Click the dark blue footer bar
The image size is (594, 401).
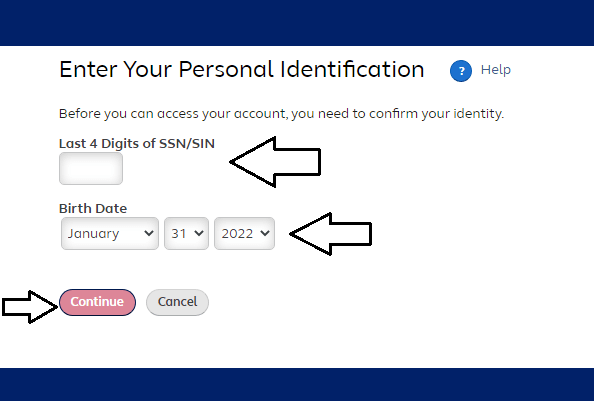click(297, 384)
